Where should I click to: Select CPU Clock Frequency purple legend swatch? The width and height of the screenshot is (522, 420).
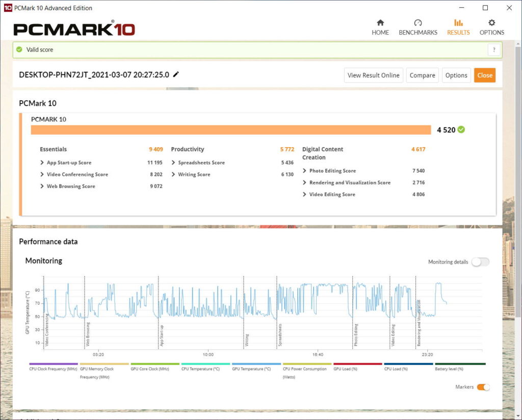pyautogui.click(x=53, y=364)
